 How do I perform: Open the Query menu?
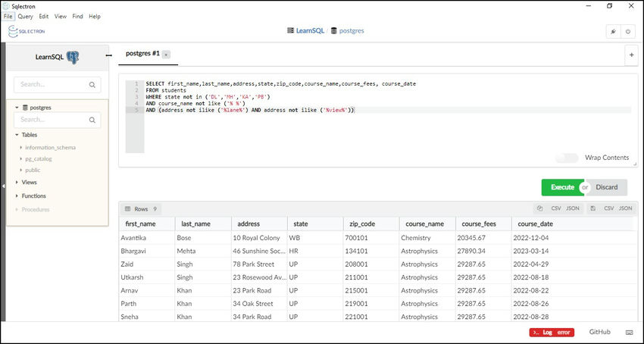(x=25, y=16)
